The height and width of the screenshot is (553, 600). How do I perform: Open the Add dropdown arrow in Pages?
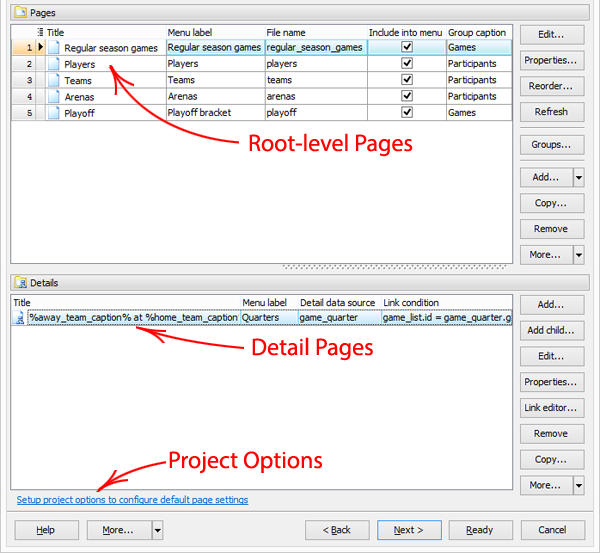pos(579,178)
